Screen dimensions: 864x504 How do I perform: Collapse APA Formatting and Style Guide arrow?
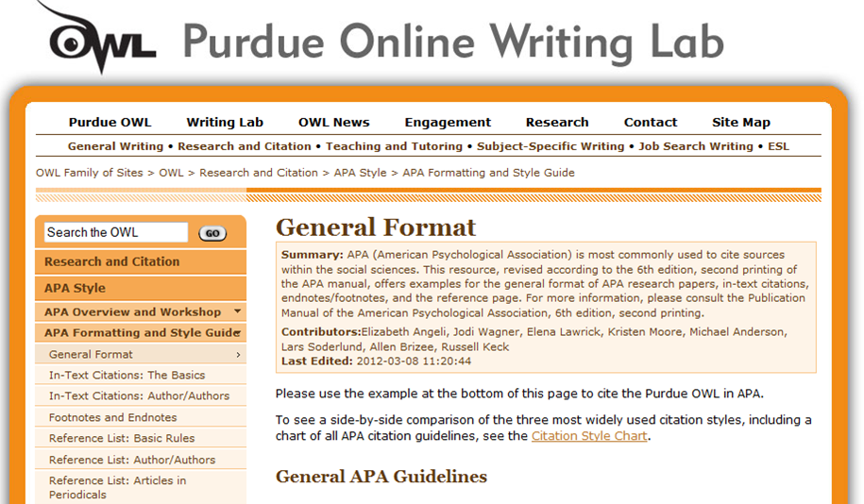[238, 332]
